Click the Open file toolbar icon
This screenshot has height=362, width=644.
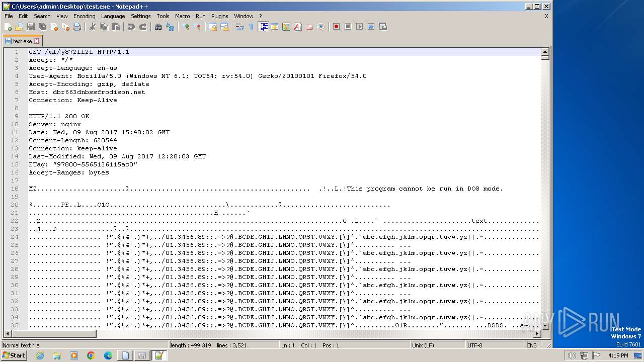click(19, 27)
